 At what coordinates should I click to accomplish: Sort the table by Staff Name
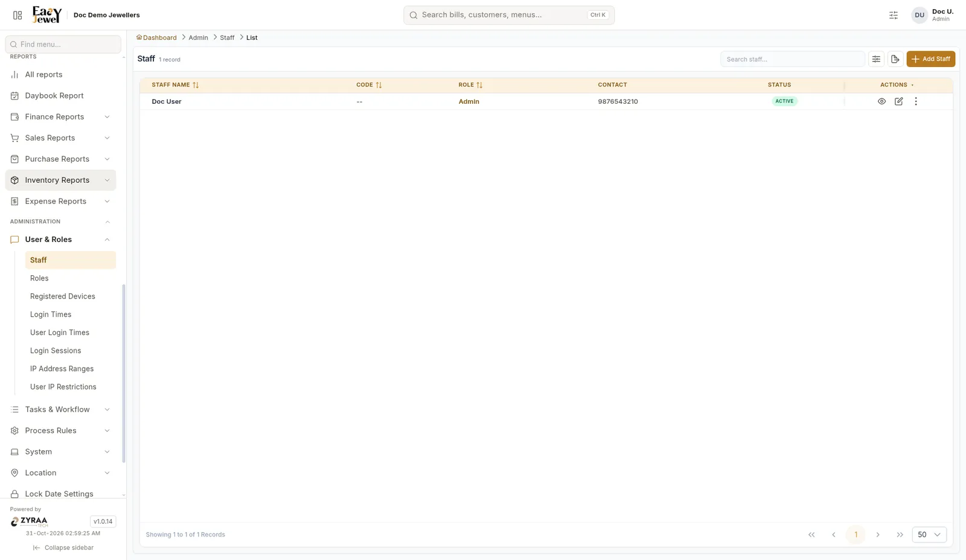[x=196, y=85]
